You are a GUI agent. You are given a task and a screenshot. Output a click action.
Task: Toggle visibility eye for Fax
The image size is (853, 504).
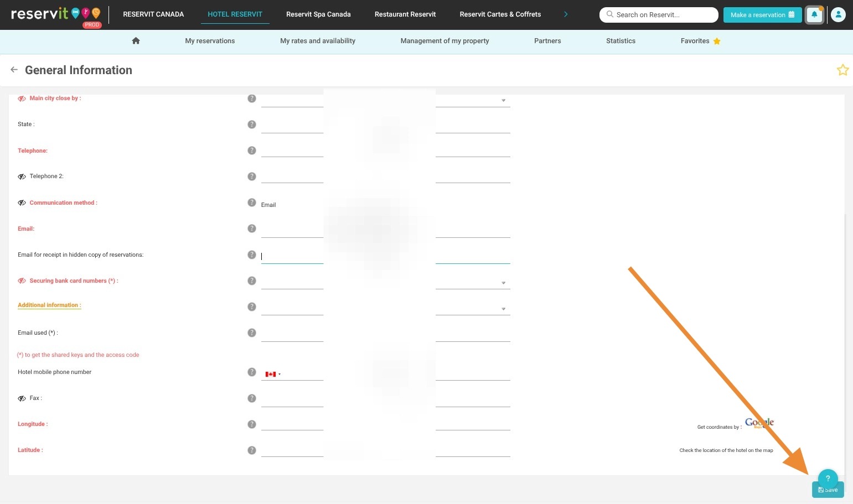22,398
